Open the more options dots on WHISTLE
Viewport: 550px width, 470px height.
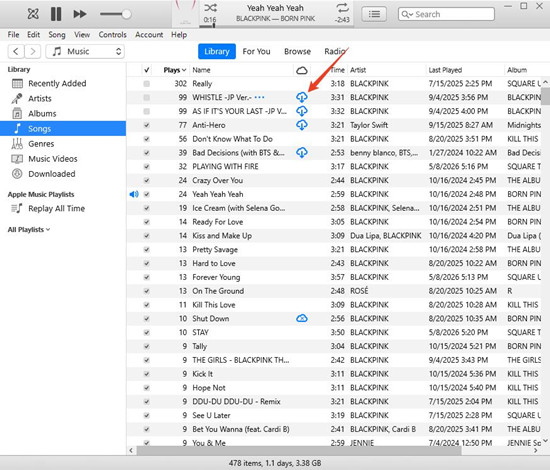259,98
